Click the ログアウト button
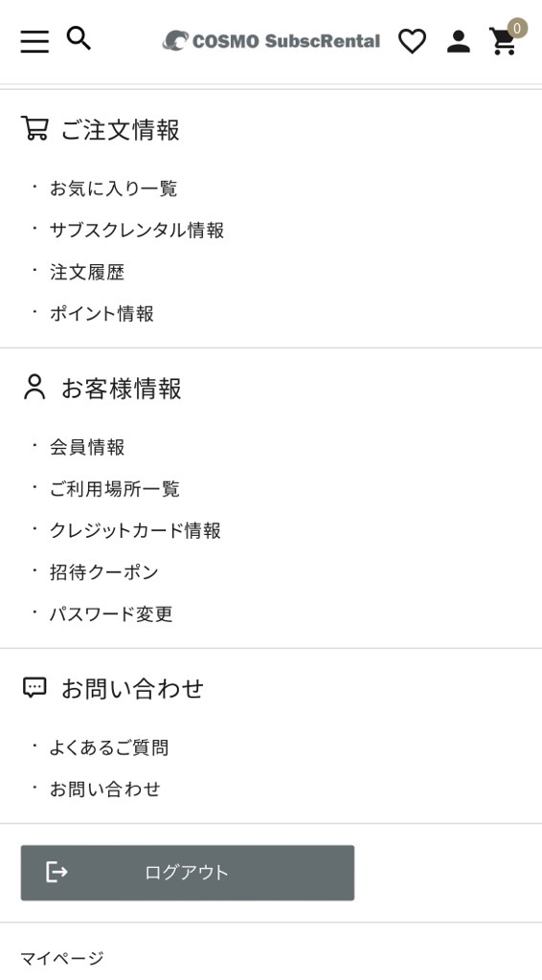Image resolution: width=542 pixels, height=980 pixels. pyautogui.click(x=188, y=873)
